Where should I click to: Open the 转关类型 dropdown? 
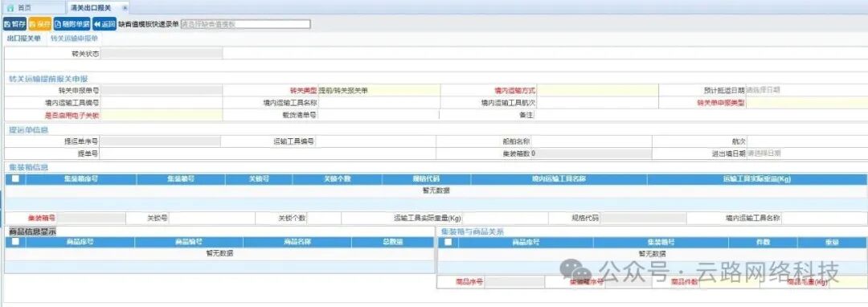pyautogui.click(x=379, y=90)
